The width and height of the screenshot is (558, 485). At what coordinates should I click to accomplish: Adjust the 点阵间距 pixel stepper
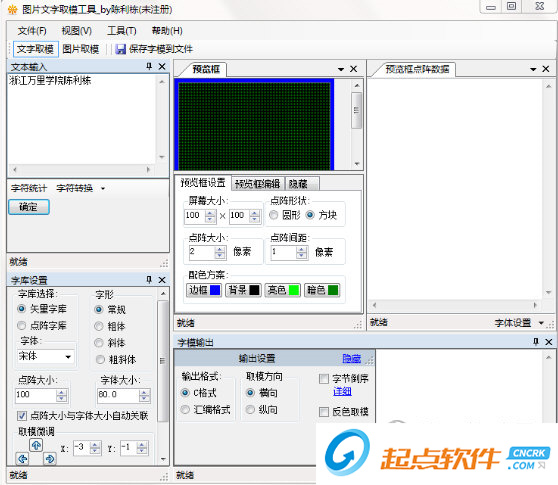point(302,253)
